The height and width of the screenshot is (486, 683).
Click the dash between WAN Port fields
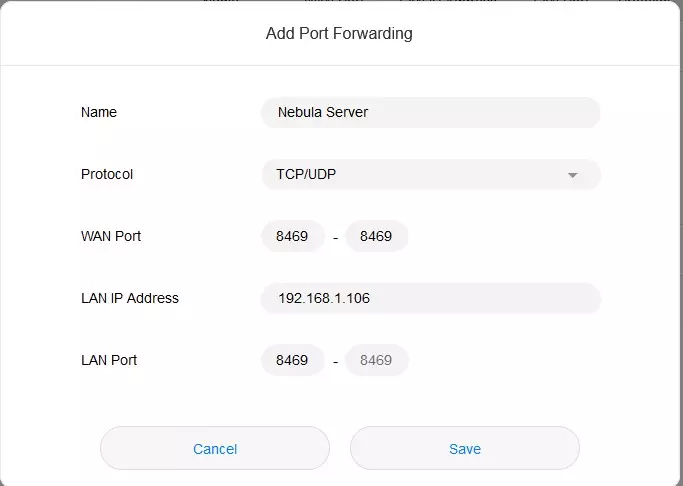pyautogui.click(x=335, y=239)
